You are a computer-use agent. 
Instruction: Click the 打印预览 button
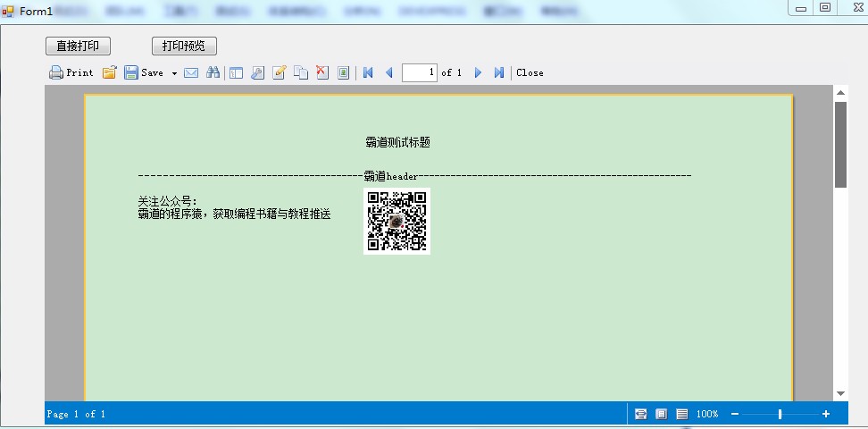pyautogui.click(x=184, y=46)
